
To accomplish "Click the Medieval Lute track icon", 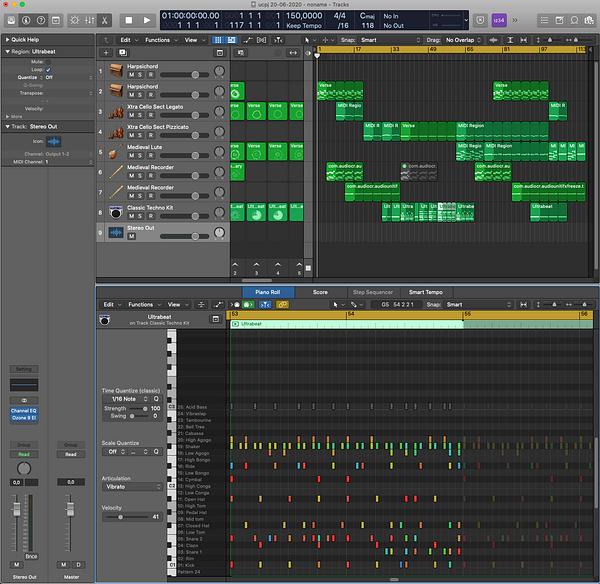I will [x=115, y=152].
